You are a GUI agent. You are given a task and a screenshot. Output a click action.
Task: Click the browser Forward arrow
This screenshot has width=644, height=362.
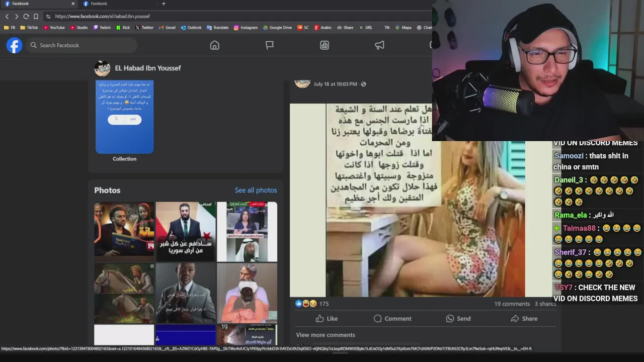tap(16, 16)
